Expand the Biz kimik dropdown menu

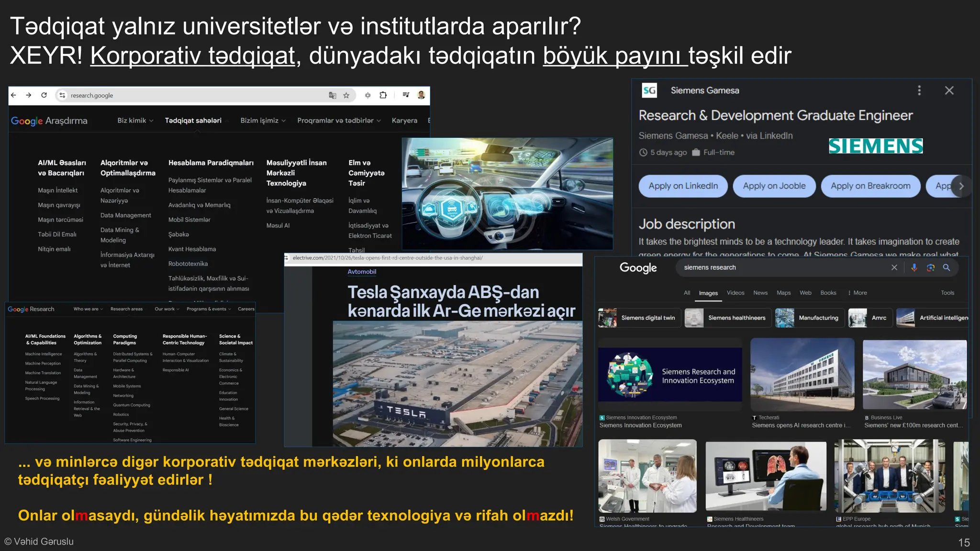click(135, 121)
